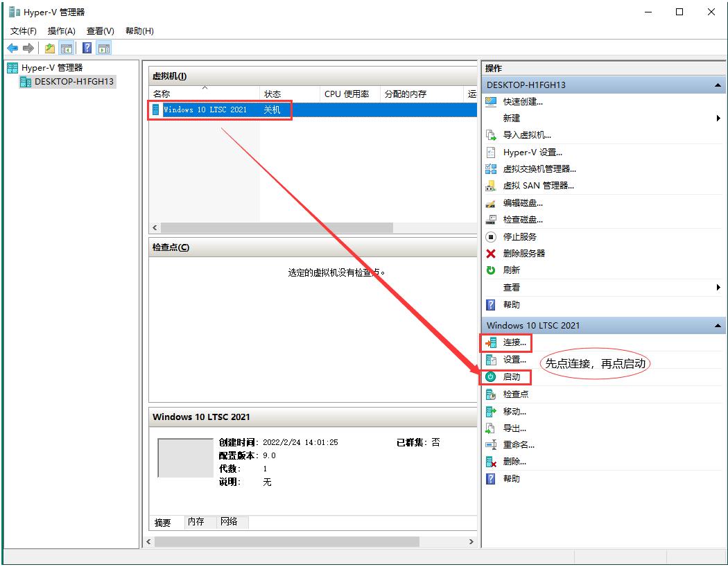Click the blue back arrow in the toolbar
Screen dimensions: 728x567
(x=12, y=47)
